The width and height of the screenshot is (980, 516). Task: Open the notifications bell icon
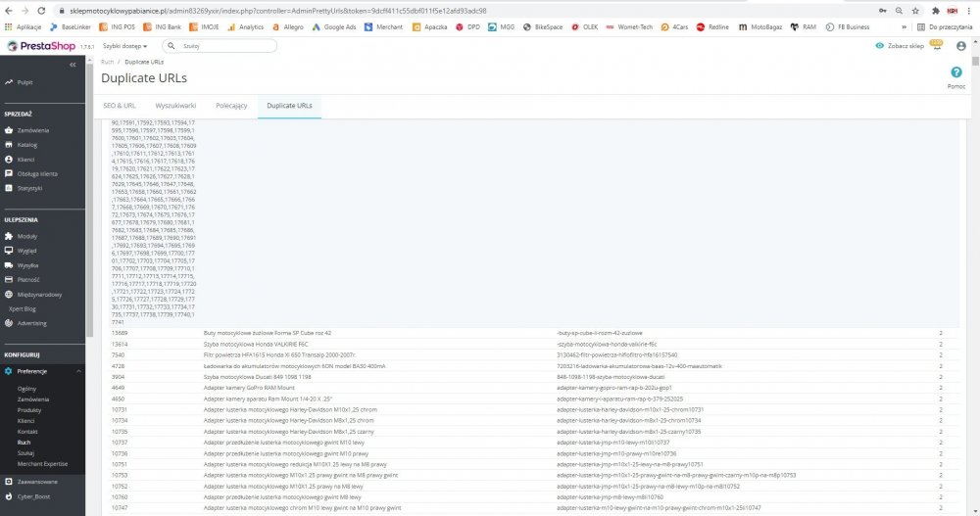point(936,46)
